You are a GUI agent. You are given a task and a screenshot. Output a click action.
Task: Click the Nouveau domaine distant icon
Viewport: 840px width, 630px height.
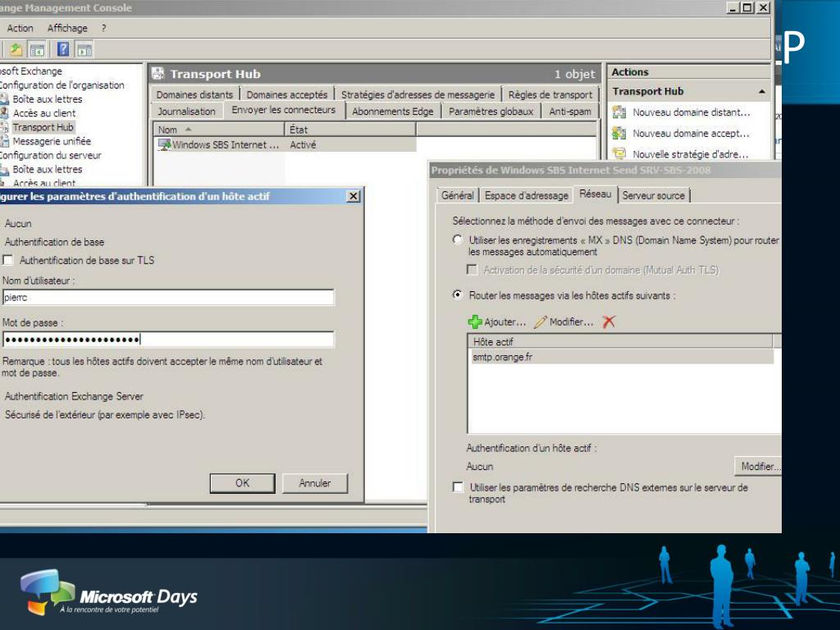619,112
